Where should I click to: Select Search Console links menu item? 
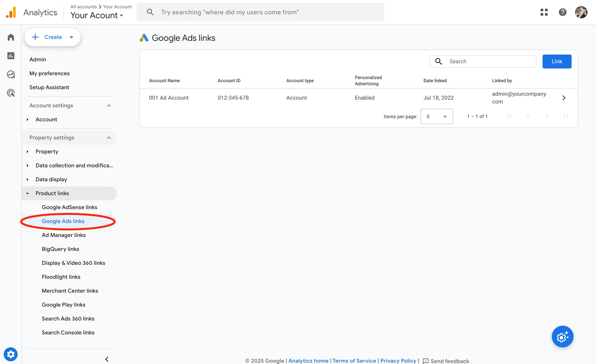click(68, 333)
